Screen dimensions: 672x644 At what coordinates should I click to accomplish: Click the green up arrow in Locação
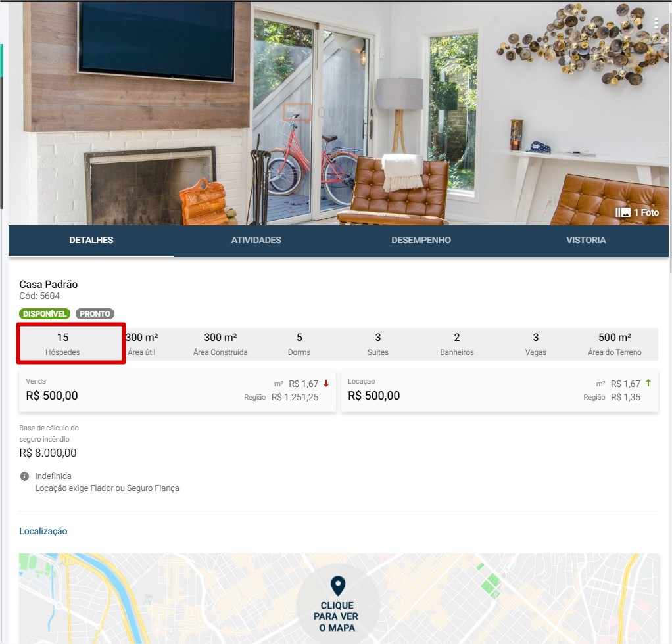[x=648, y=383]
